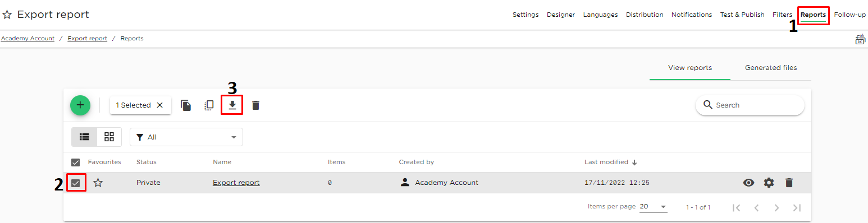Screen dimensions: 868x223
Task: Preview Export report with the eye icon
Action: 748,183
